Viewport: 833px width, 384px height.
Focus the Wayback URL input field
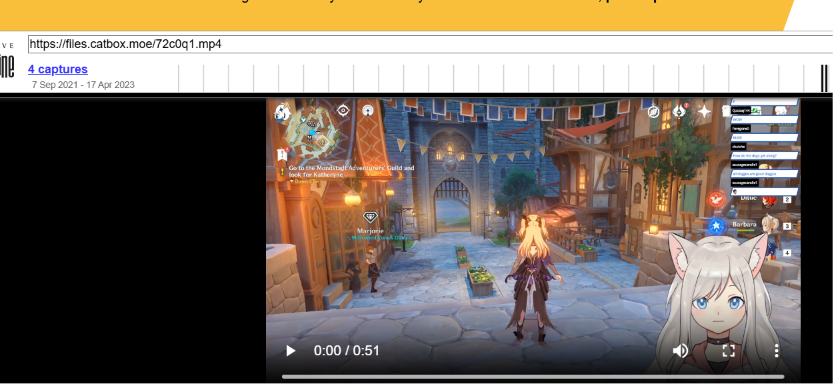(x=430, y=44)
